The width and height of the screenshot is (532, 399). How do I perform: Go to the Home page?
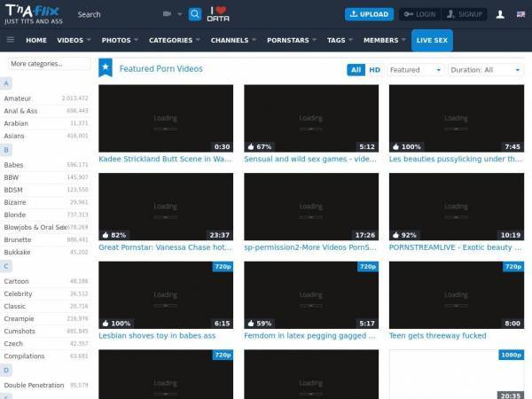[36, 40]
